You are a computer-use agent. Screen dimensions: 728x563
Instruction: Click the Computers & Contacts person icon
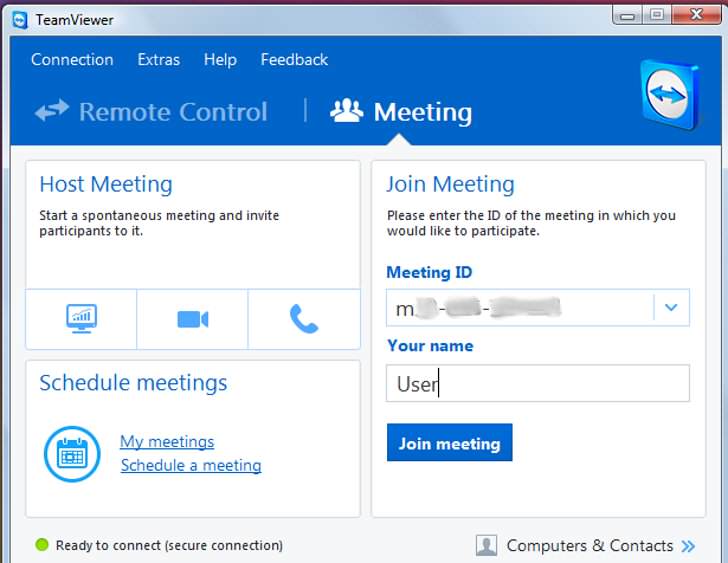[x=486, y=545]
